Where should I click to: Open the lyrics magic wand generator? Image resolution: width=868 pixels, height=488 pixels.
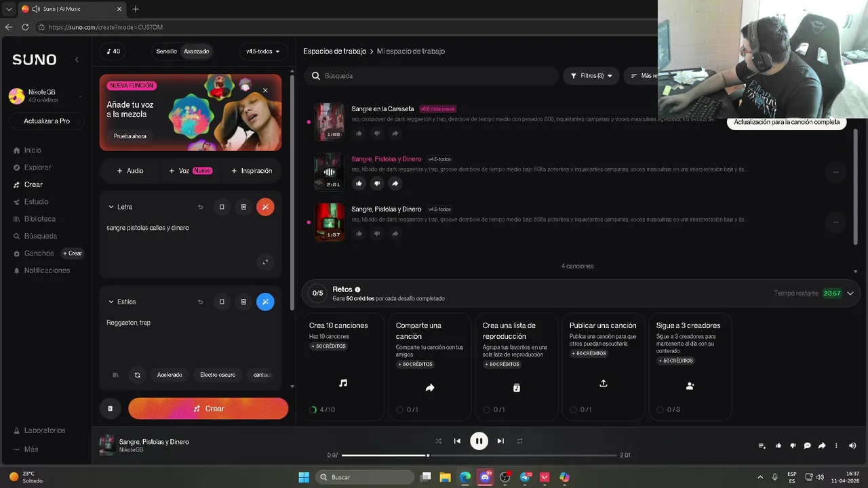tap(265, 207)
